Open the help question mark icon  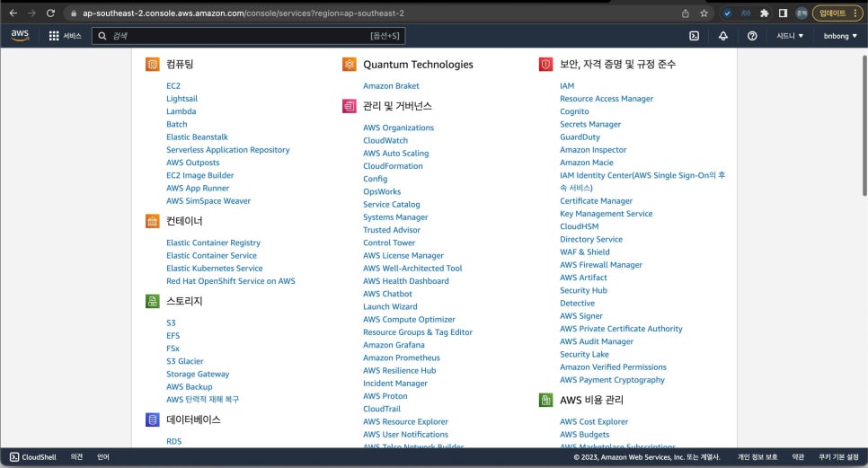pos(752,36)
